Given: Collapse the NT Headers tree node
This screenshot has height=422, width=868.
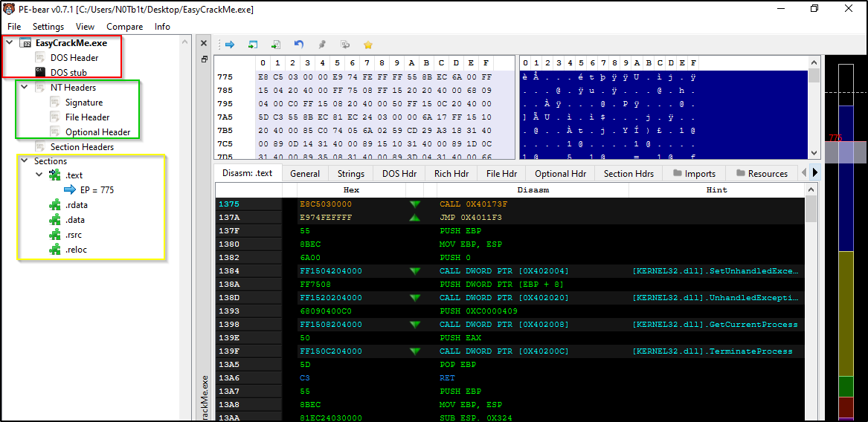Looking at the screenshot, I should [24, 88].
